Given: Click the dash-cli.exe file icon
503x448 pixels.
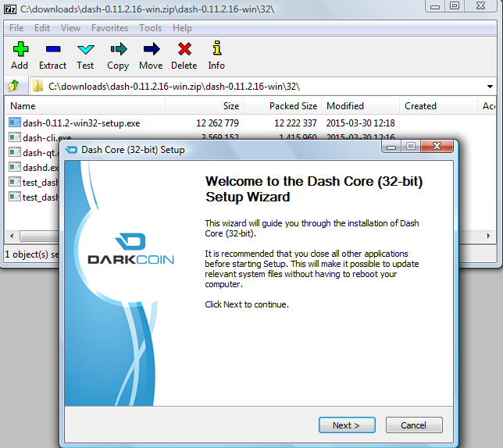Looking at the screenshot, I should (x=14, y=137).
